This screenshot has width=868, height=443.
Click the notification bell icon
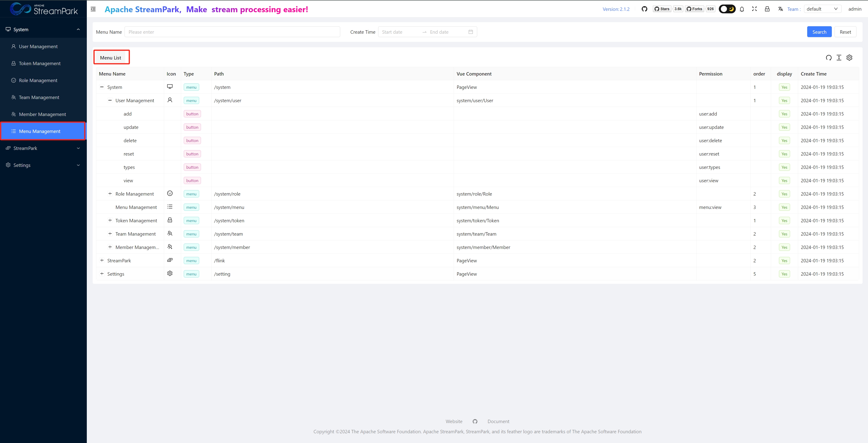pos(742,9)
